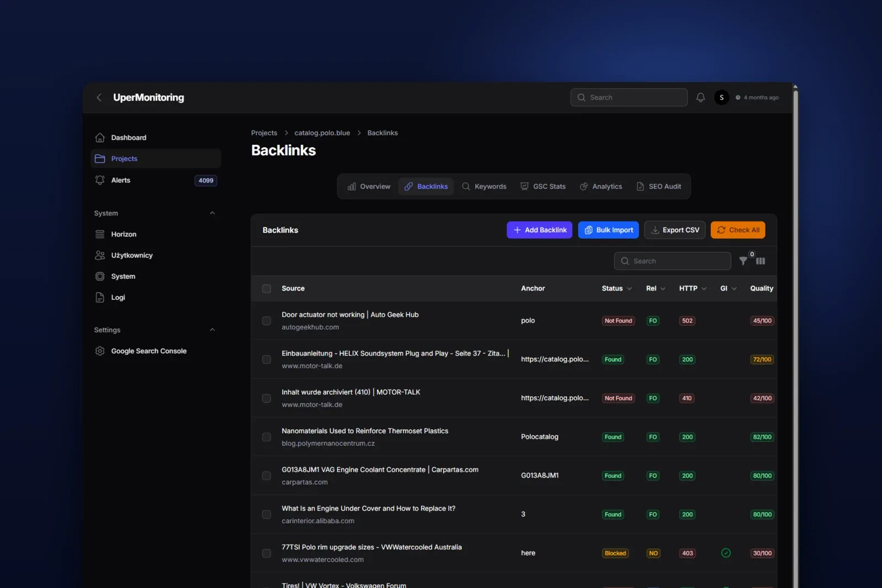Open the GSC Stats tab

pyautogui.click(x=543, y=187)
